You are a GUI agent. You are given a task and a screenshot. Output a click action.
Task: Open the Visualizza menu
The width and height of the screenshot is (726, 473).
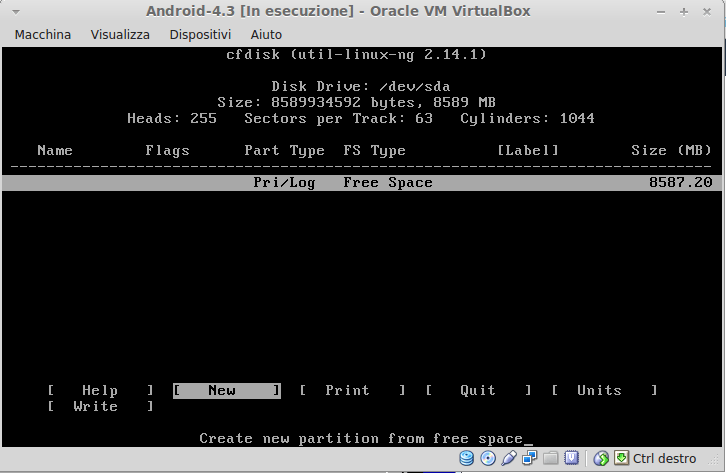point(120,35)
